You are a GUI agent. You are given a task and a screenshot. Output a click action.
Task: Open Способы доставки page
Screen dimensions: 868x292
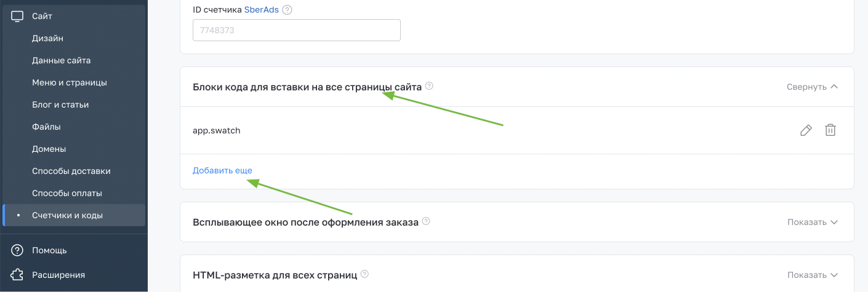tap(71, 171)
